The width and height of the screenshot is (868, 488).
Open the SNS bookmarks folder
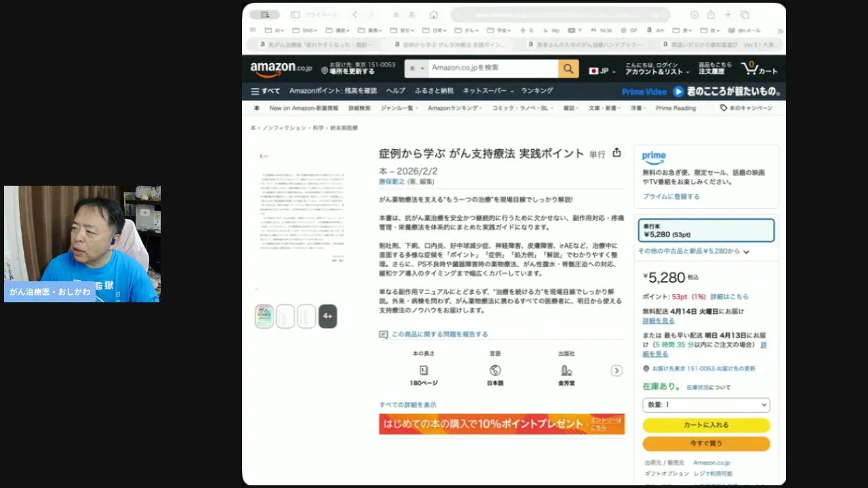(304, 30)
